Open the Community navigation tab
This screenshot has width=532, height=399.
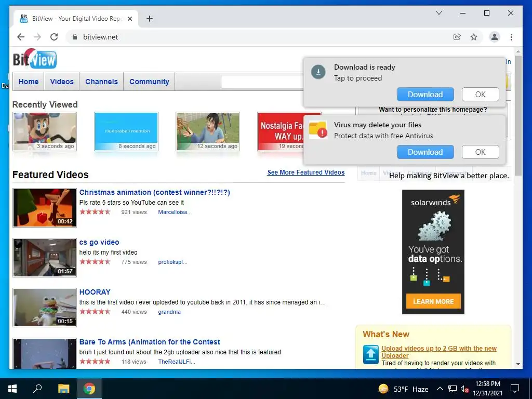pyautogui.click(x=149, y=82)
